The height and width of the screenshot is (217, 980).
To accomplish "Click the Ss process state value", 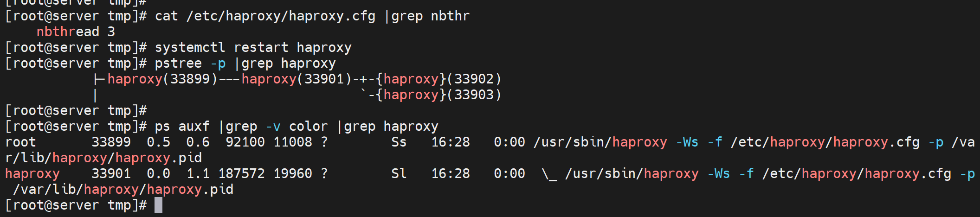I will [399, 142].
